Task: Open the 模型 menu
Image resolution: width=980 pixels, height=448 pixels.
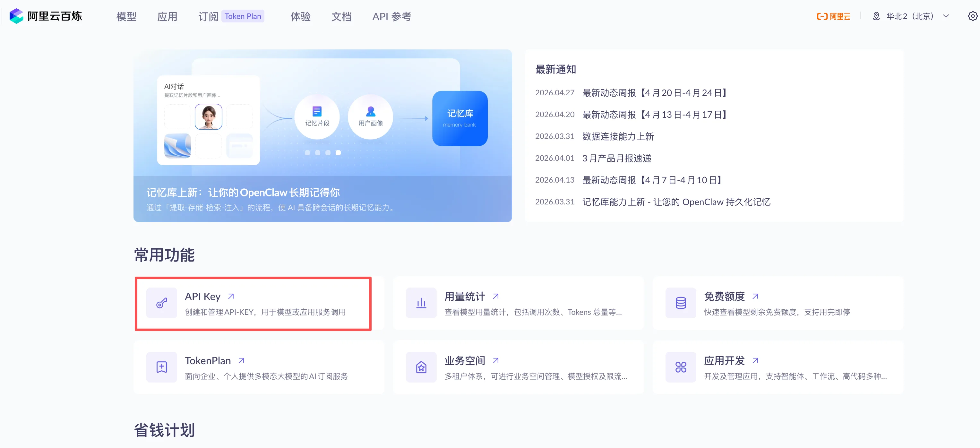Action: pyautogui.click(x=126, y=16)
